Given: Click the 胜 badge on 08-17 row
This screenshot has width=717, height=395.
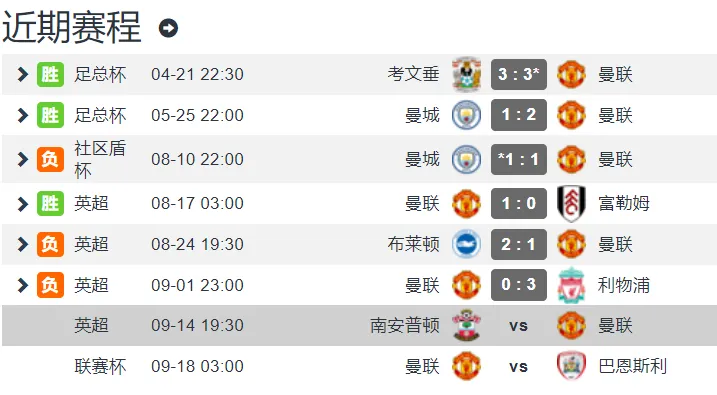Looking at the screenshot, I should 50,203.
